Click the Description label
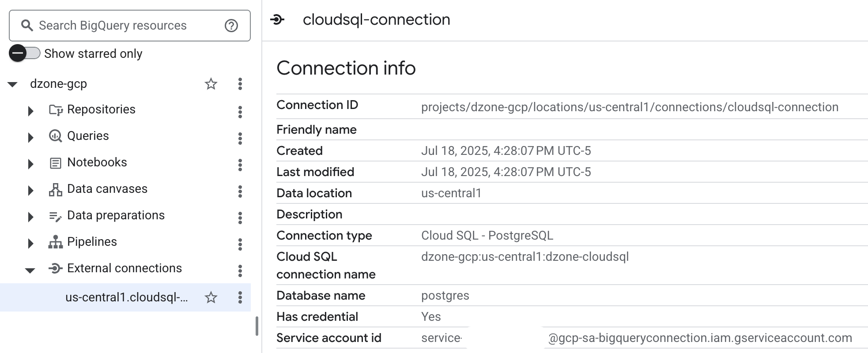868x353 pixels. (309, 214)
